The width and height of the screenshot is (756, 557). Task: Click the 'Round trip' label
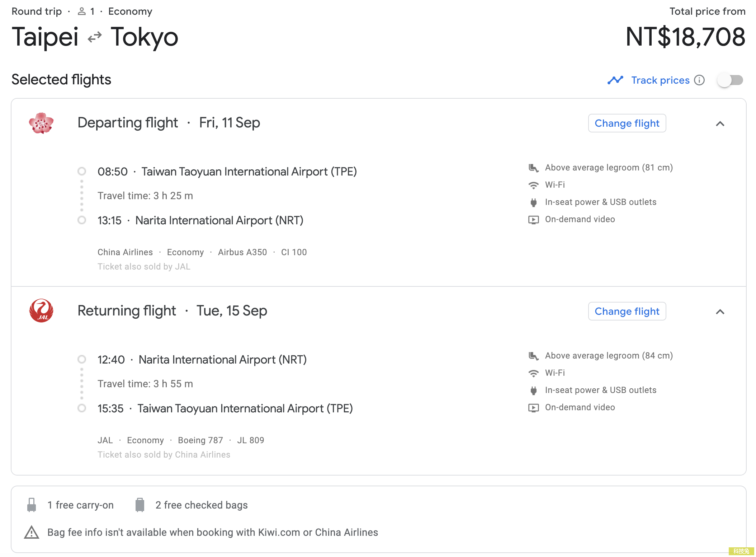pyautogui.click(x=37, y=11)
